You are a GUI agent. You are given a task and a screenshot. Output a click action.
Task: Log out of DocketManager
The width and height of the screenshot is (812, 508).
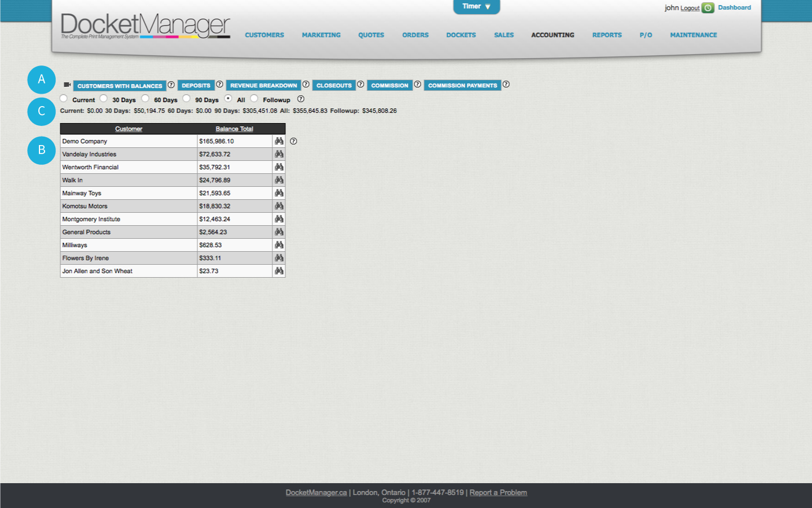(x=689, y=8)
